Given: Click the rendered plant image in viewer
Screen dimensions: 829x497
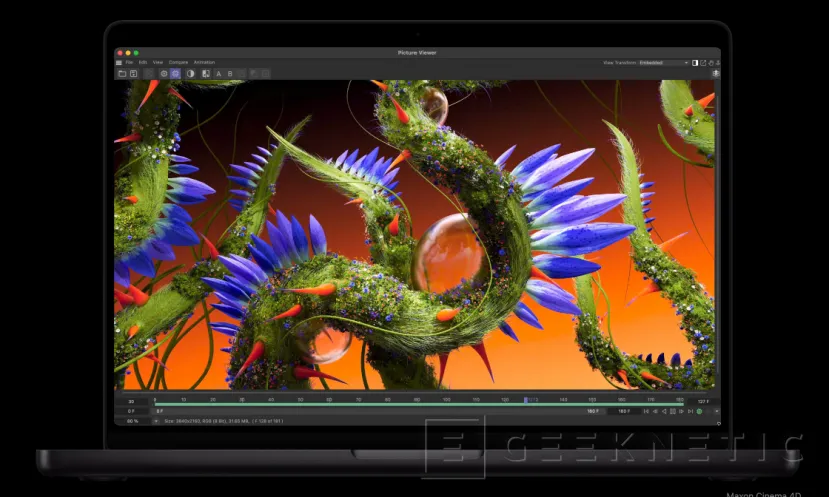Looking at the screenshot, I should point(414,234).
